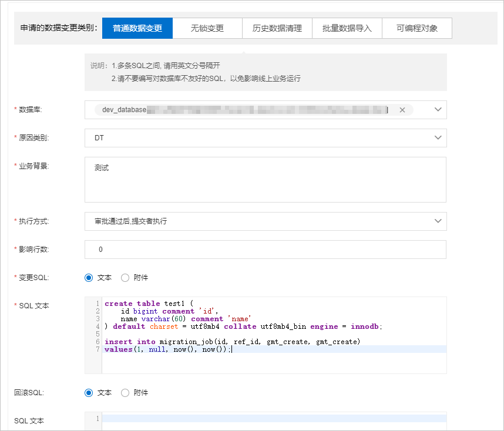Switch to the 历史数据清理 tab

click(277, 28)
